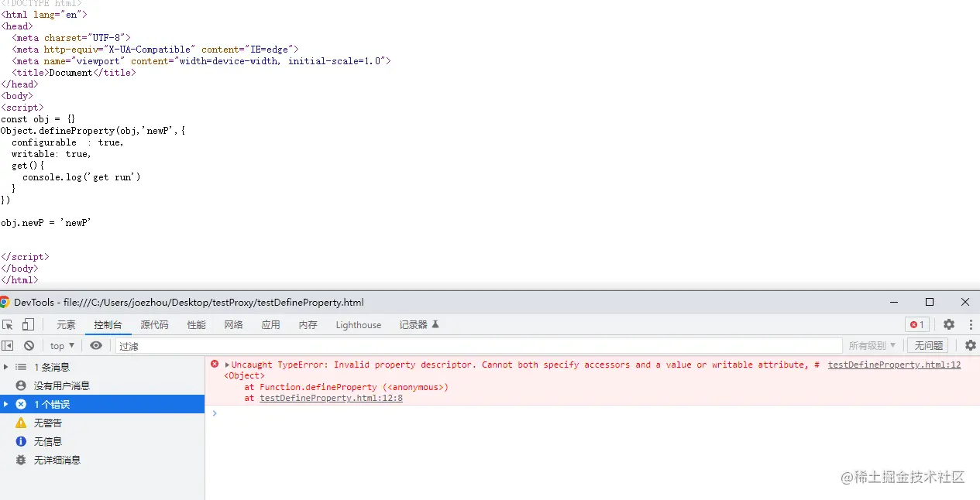
Task: Open the 源代码 (Sources) tab
Action: (x=154, y=325)
